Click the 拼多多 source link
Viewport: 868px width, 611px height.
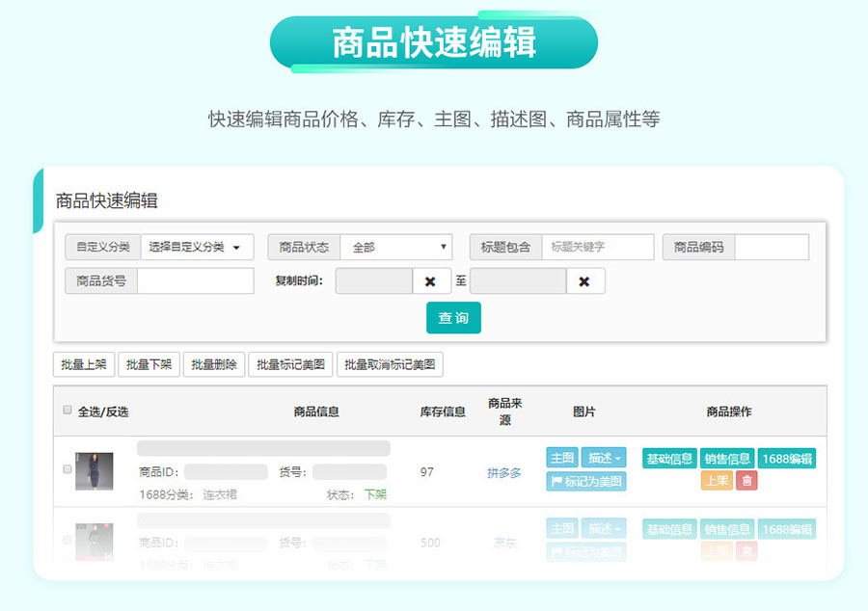coord(504,473)
